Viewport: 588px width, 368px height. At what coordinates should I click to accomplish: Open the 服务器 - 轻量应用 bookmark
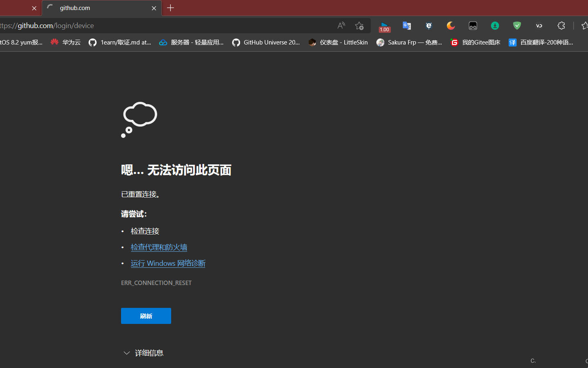(191, 42)
